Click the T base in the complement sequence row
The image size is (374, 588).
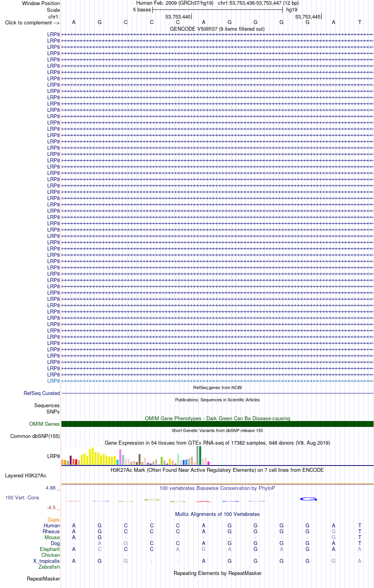point(359,22)
